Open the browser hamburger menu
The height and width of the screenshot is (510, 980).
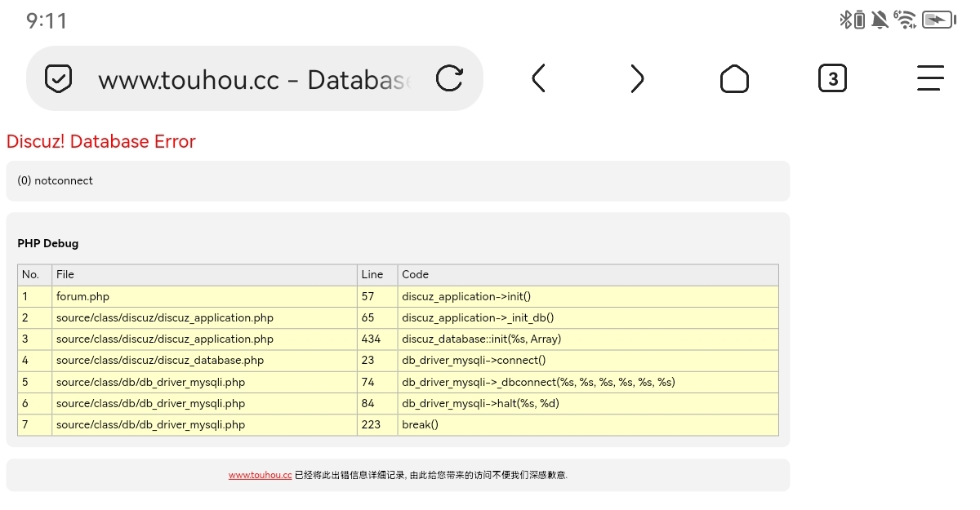[x=930, y=78]
